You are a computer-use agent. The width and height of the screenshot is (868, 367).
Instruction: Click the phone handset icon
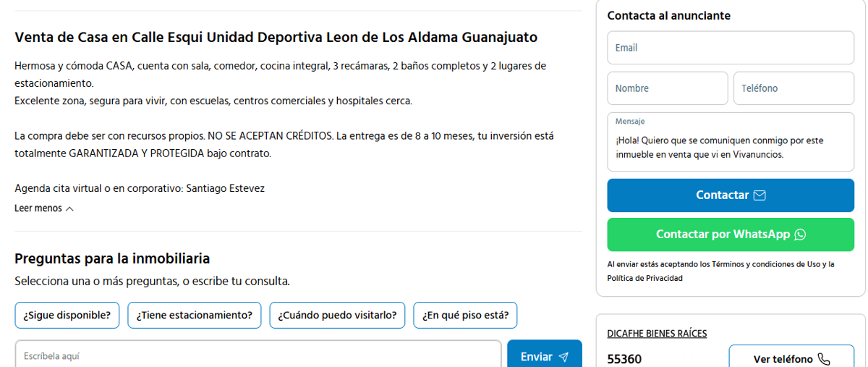(823, 359)
